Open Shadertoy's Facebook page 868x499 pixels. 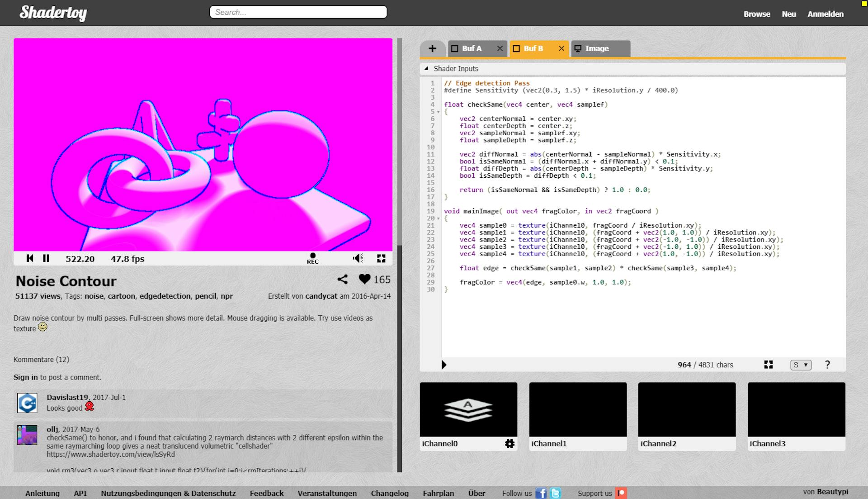tap(541, 493)
